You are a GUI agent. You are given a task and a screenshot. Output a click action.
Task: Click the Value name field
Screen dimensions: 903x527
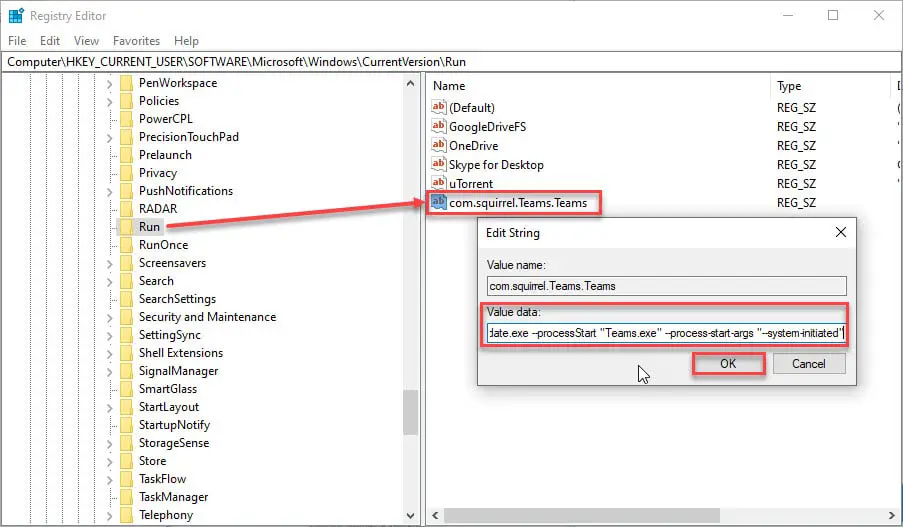coord(666,286)
